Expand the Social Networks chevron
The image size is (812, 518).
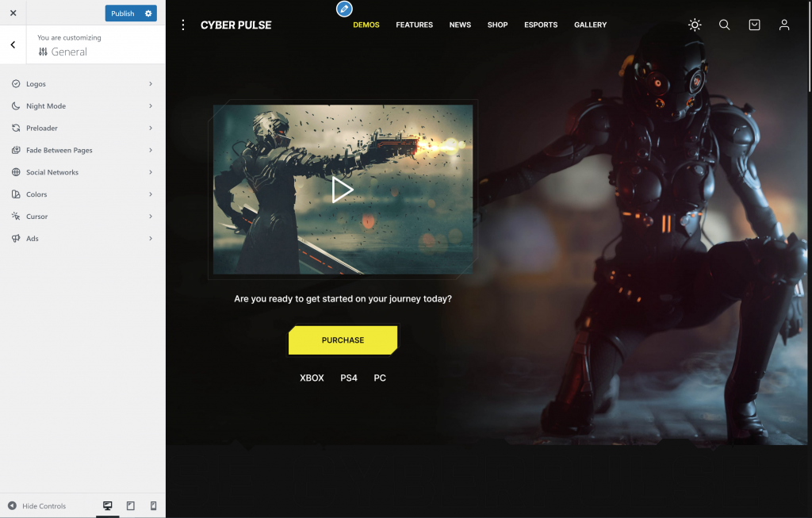tap(151, 172)
